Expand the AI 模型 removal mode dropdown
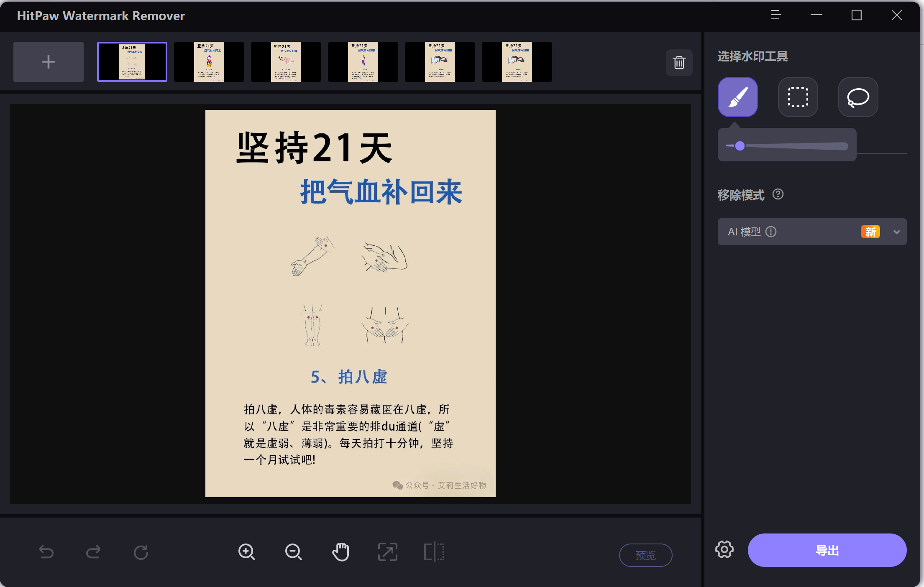This screenshot has height=587, width=924. pos(896,232)
